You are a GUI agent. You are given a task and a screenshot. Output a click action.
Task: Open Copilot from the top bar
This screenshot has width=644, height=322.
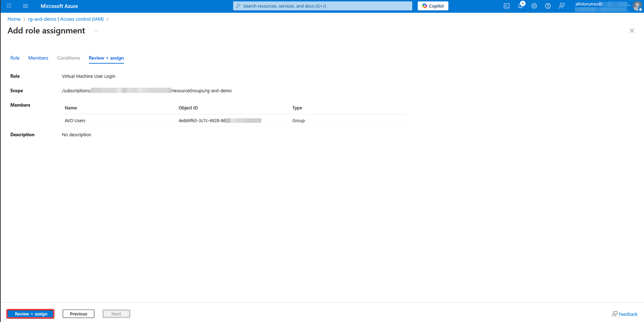(433, 6)
